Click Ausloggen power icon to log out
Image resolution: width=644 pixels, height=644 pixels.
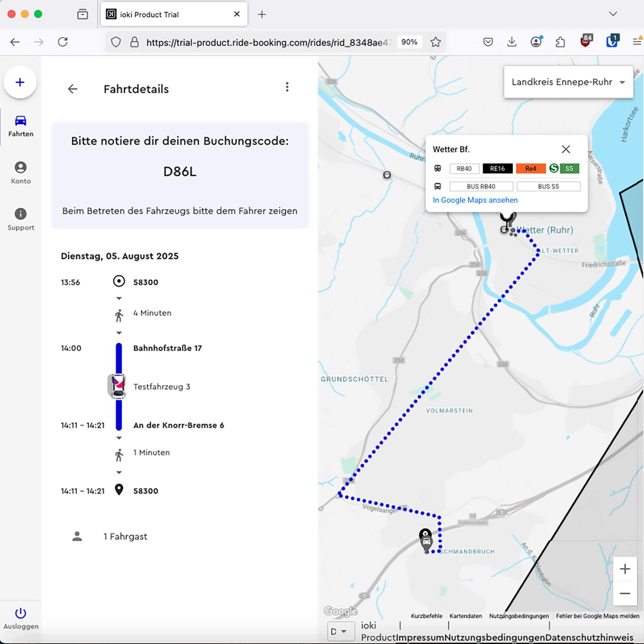coord(21,619)
